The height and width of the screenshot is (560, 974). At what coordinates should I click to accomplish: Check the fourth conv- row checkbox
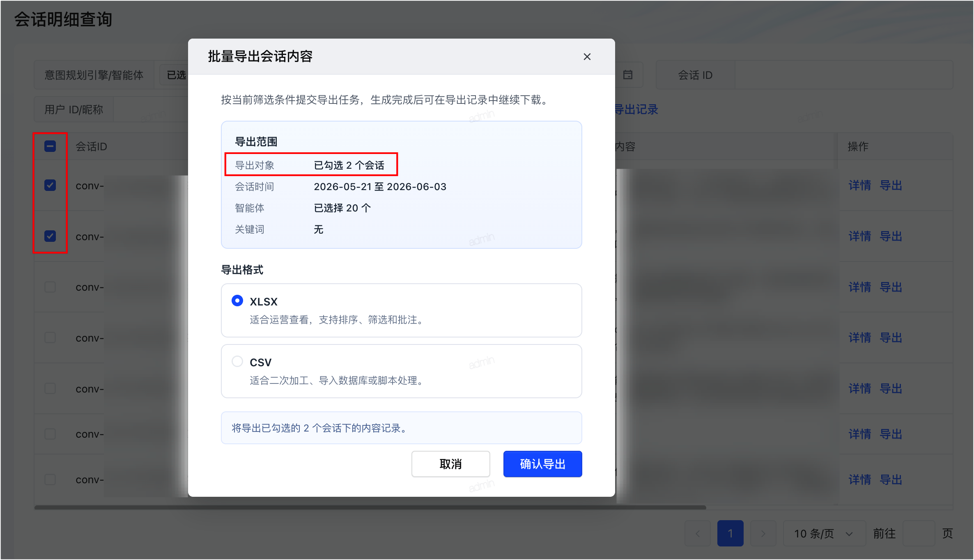[50, 337]
